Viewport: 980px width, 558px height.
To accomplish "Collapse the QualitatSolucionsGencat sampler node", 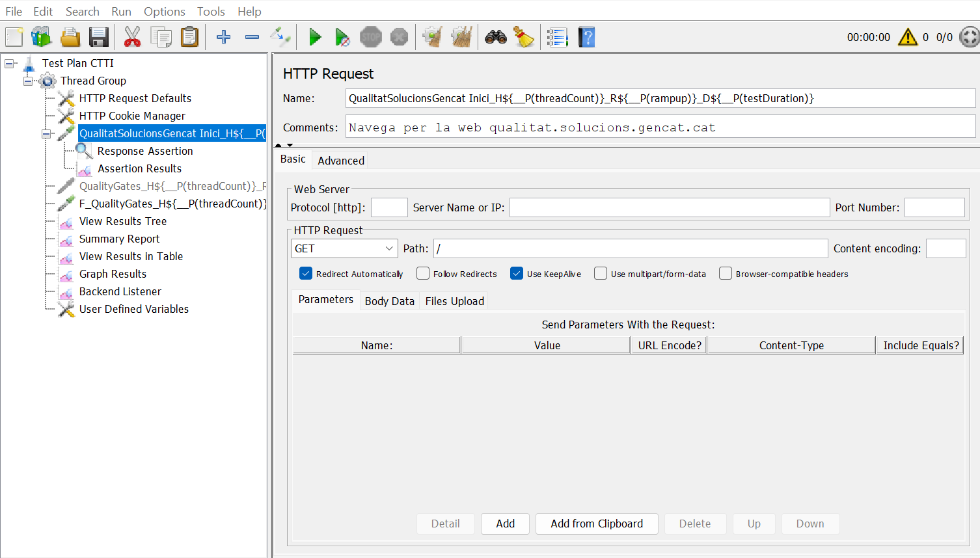I will [46, 133].
